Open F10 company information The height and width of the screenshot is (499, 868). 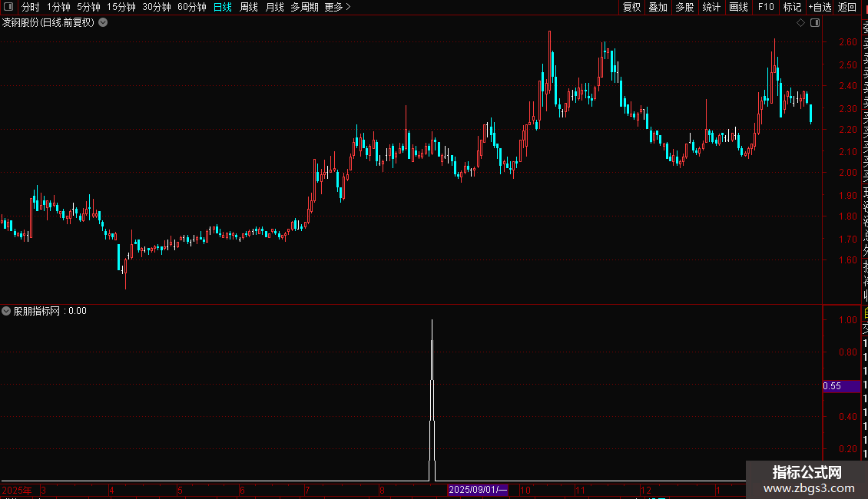766,7
